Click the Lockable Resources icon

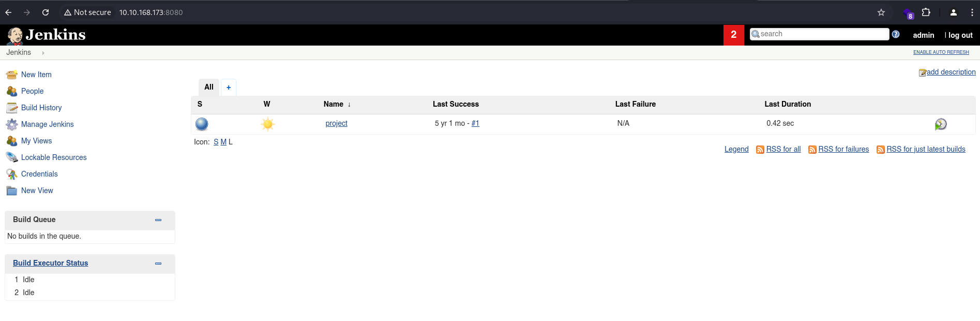point(12,157)
